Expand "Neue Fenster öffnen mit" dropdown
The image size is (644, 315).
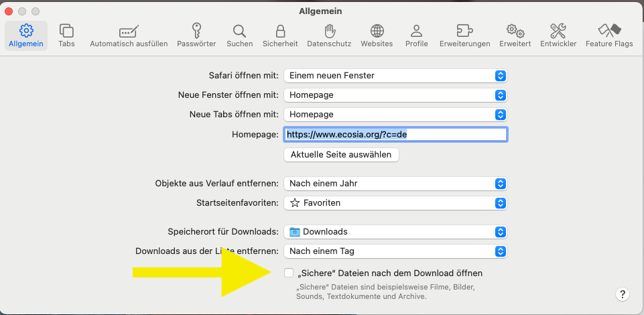coord(395,95)
